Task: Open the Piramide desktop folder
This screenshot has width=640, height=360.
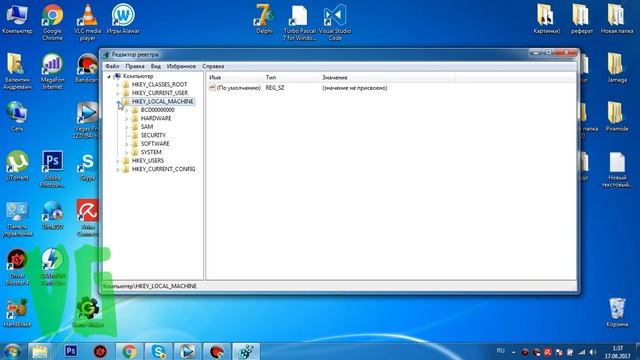Action: pyautogui.click(x=617, y=116)
